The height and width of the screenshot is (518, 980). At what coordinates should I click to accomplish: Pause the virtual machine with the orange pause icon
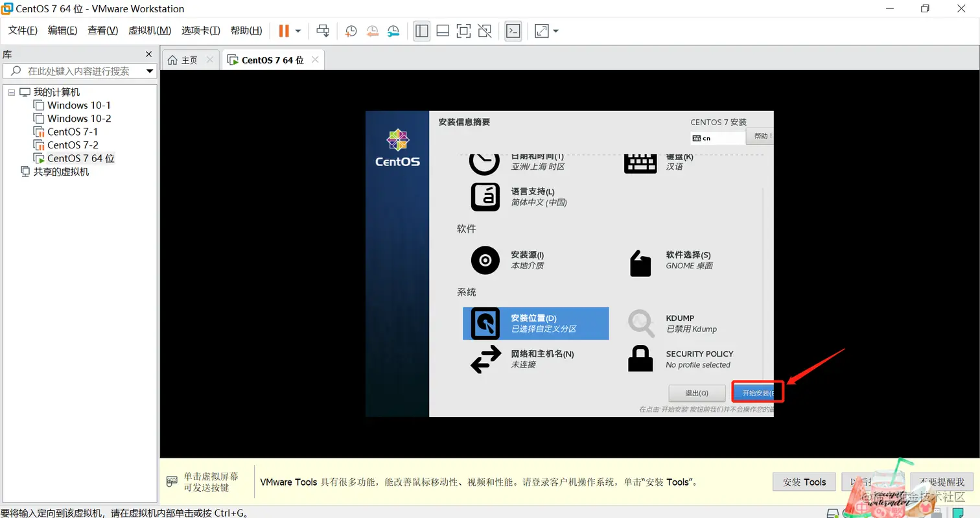[284, 30]
